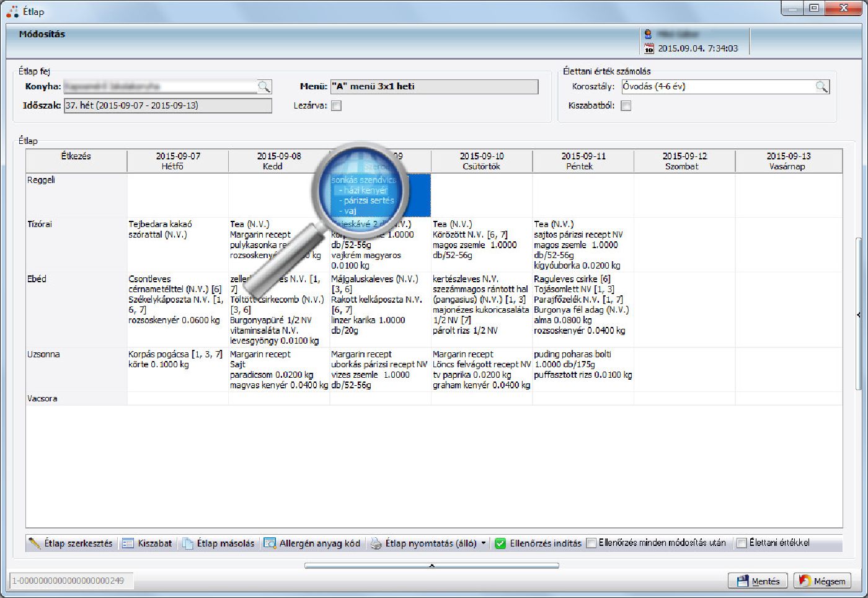Click the Étlap másolás copy icon

pyautogui.click(x=188, y=543)
